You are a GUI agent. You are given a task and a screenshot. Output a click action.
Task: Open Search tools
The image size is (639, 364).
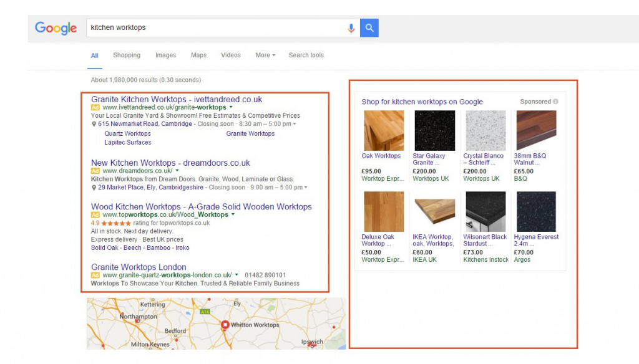click(x=306, y=55)
